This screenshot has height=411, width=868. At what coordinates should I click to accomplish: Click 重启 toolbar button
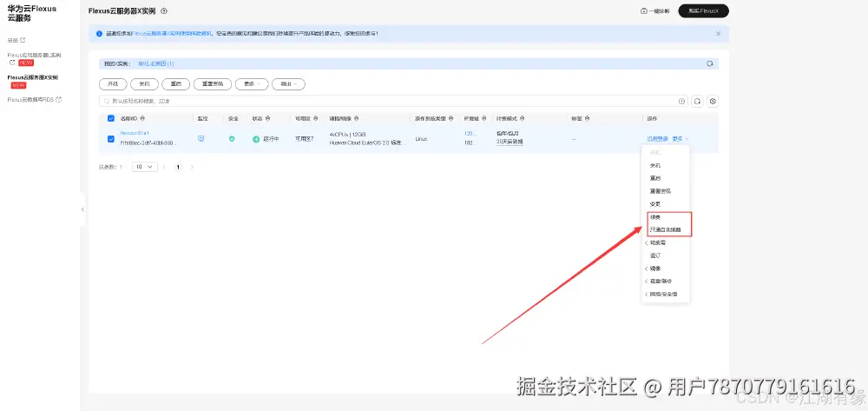tap(176, 84)
